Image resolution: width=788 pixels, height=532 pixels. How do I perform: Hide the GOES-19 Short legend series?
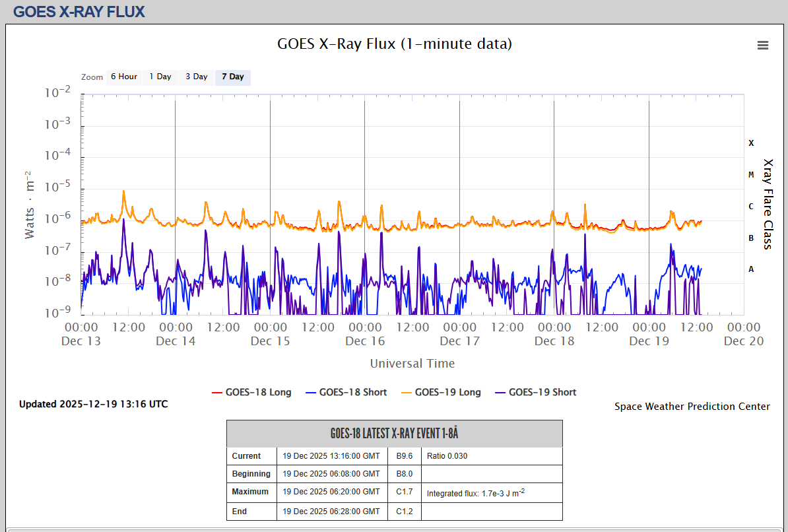click(535, 392)
